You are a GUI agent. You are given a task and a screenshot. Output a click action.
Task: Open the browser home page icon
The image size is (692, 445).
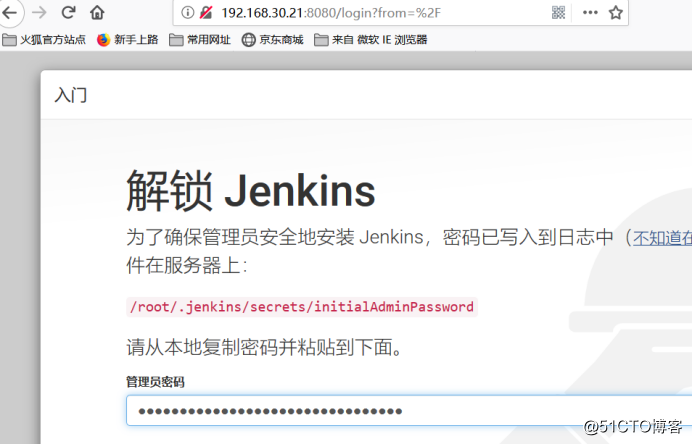coord(97,12)
